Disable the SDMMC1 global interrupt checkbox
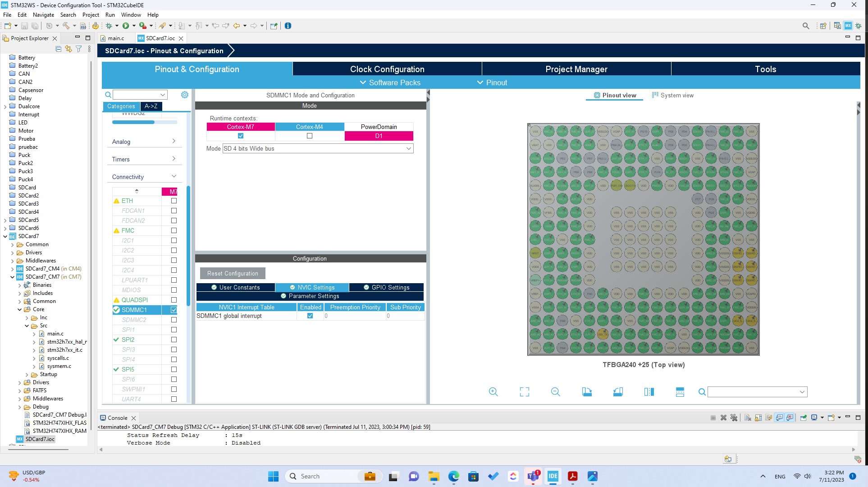This screenshot has width=868, height=487. tap(310, 316)
